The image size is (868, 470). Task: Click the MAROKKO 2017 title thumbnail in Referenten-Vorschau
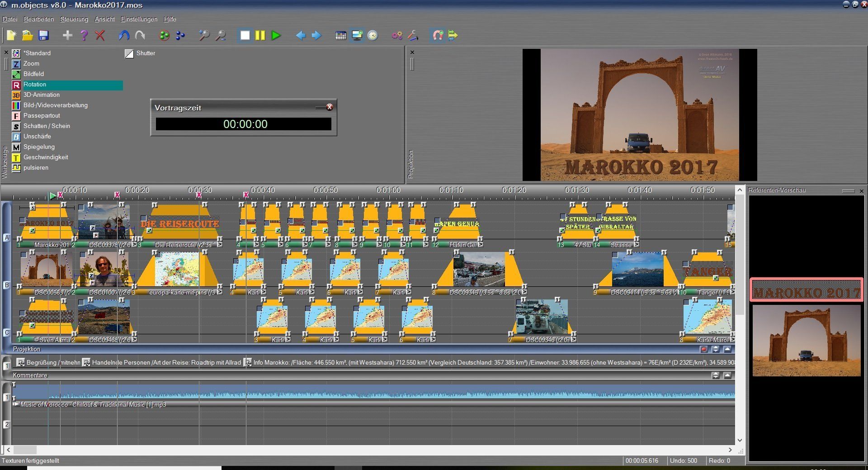(807, 290)
